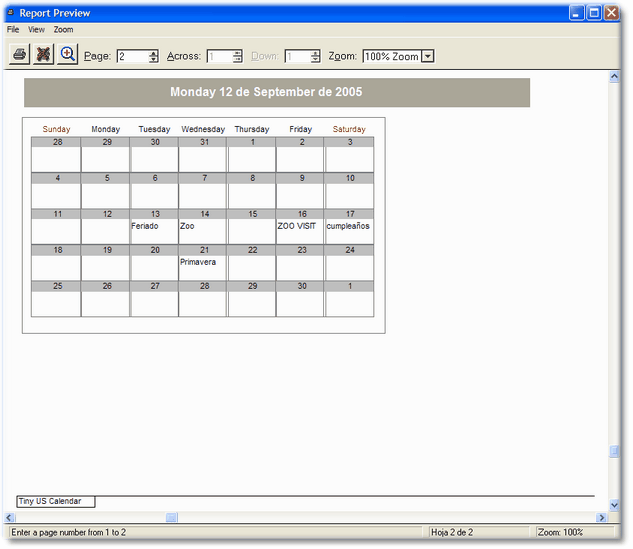The image size is (633, 549).
Task: Decrease the Page number with down arrow
Action: [x=153, y=59]
